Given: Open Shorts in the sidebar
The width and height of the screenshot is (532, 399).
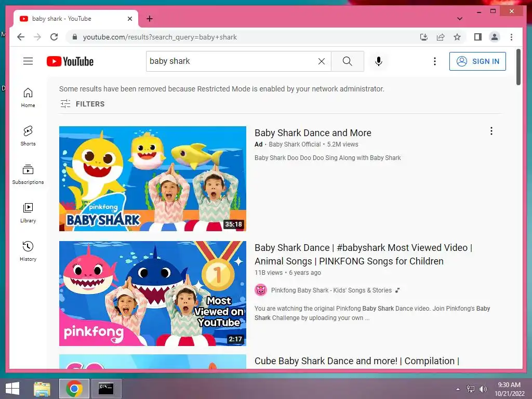Looking at the screenshot, I should [x=28, y=136].
